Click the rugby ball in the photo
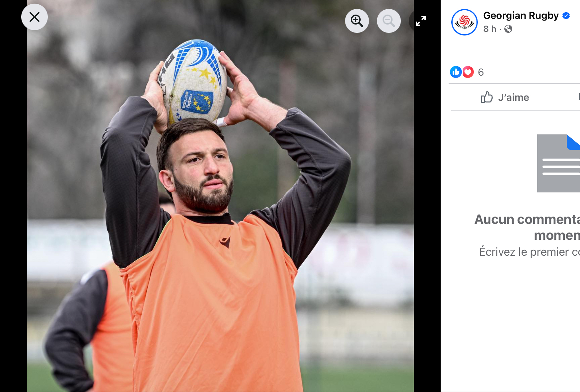Screen dimensions: 580x392 pyautogui.click(x=194, y=81)
